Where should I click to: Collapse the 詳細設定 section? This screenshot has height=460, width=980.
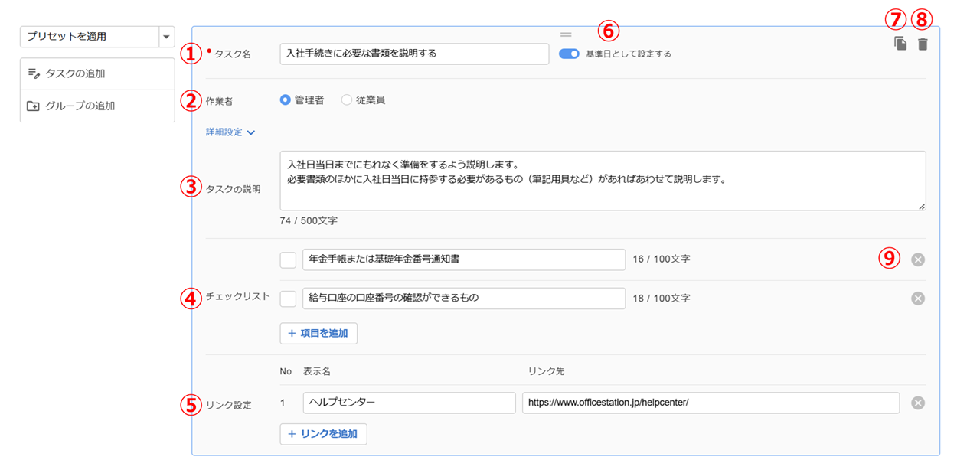click(230, 132)
